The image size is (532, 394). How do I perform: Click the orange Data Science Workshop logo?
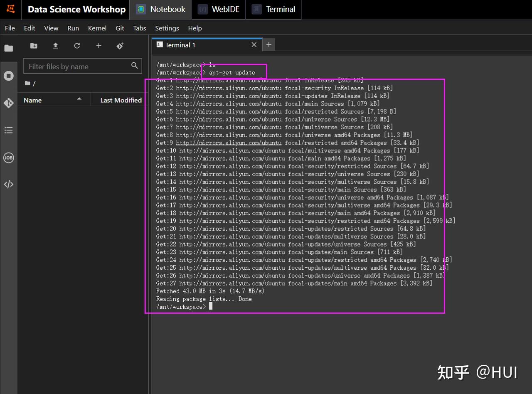[10, 9]
